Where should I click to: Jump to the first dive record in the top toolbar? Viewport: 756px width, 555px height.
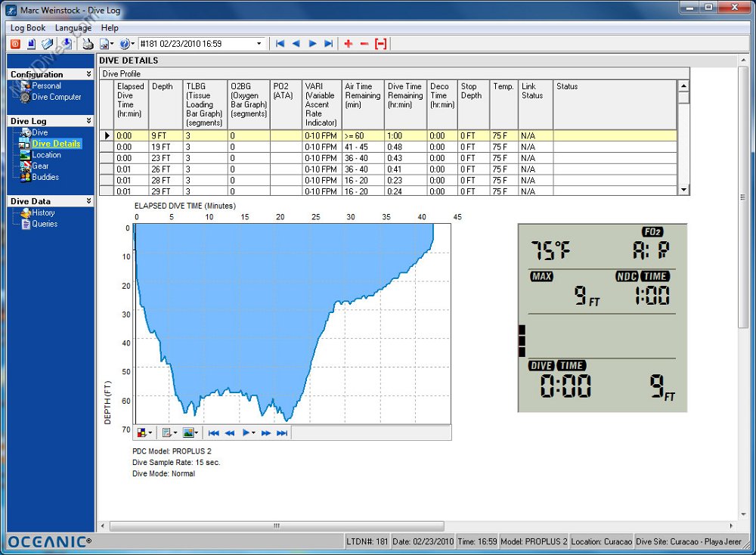click(280, 44)
